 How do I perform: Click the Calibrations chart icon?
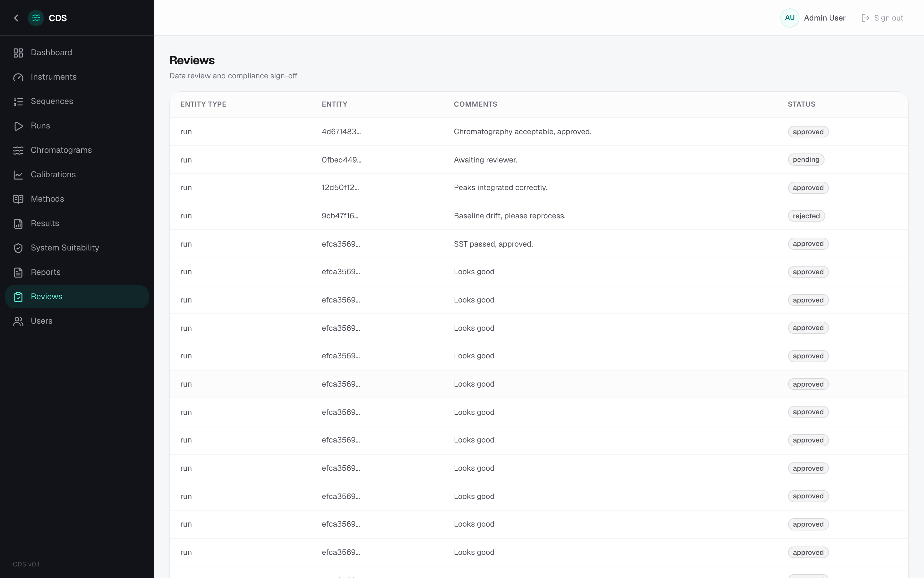[18, 175]
